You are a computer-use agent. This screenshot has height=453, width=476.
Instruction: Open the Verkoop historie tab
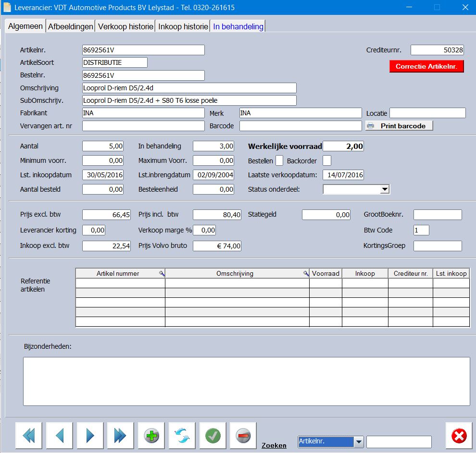point(125,26)
